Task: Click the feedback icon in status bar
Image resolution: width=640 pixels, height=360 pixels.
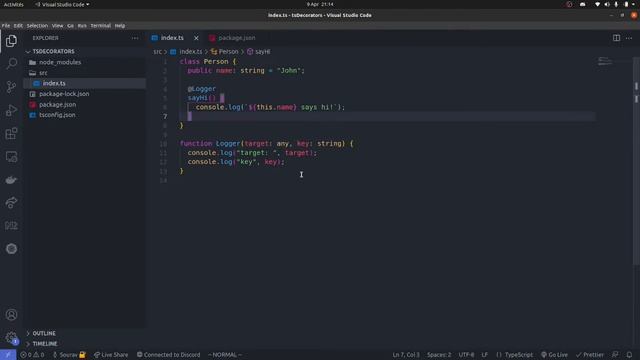Action: [615, 355]
